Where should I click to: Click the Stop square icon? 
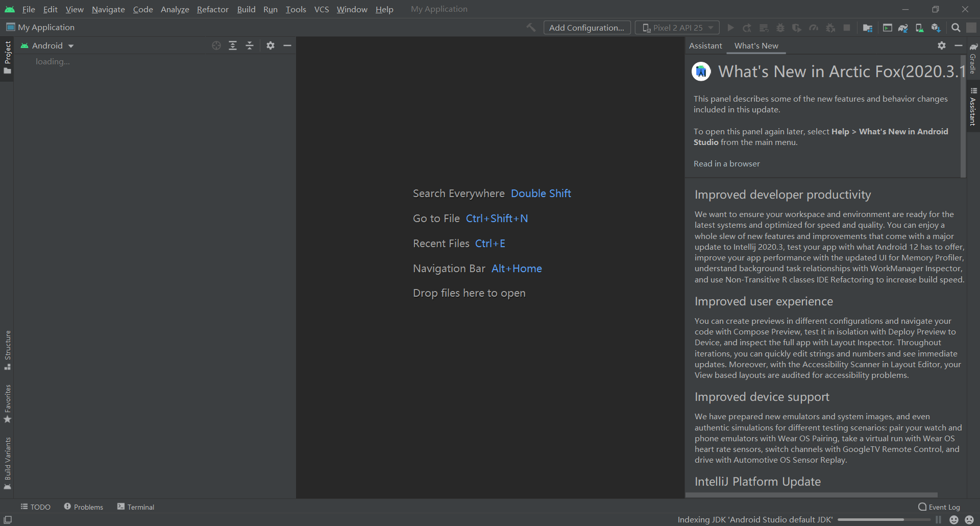pyautogui.click(x=847, y=28)
